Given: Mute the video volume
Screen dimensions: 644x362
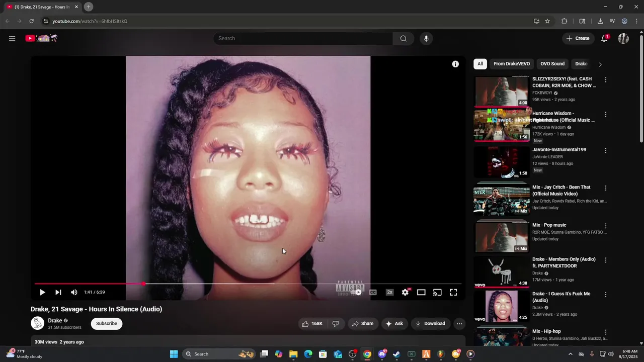Looking at the screenshot, I should [74, 292].
